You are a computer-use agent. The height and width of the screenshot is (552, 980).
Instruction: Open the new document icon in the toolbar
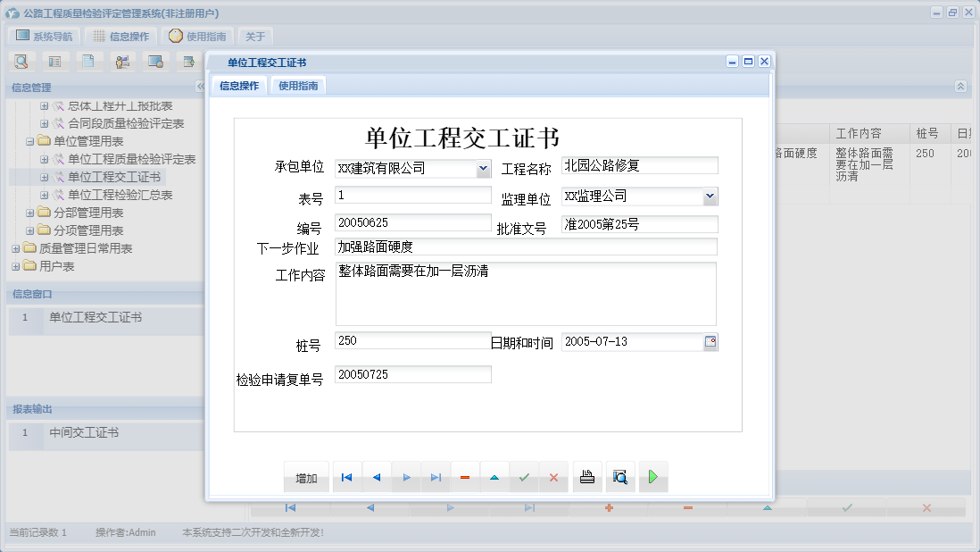click(x=87, y=61)
